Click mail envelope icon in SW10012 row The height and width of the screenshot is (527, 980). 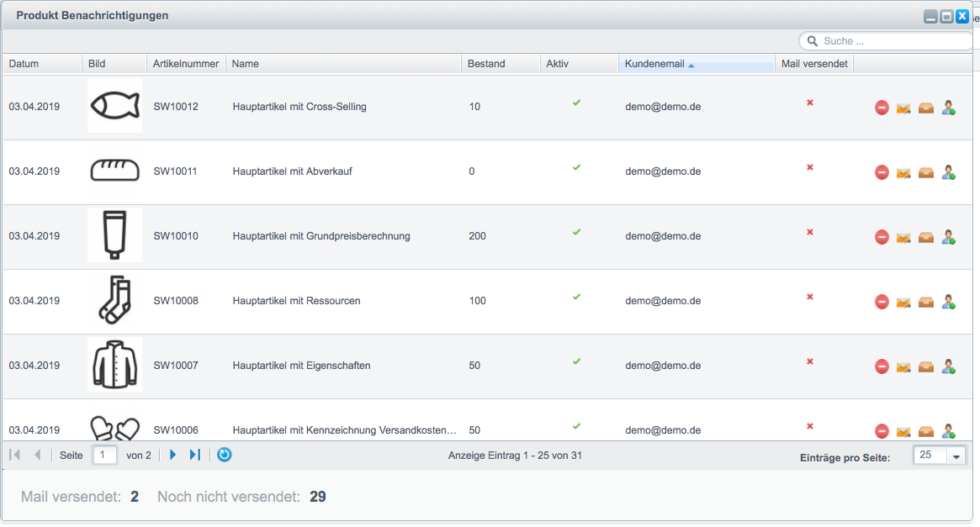pos(903,108)
